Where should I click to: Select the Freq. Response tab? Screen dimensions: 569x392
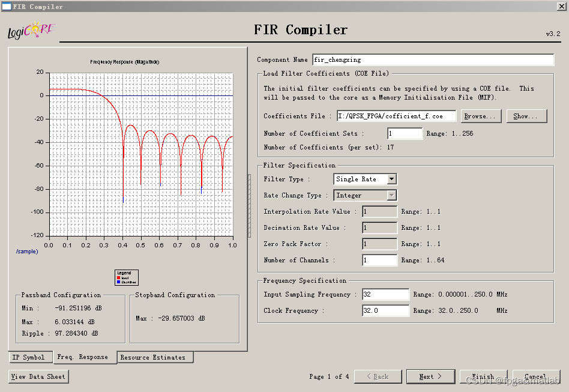click(x=85, y=357)
